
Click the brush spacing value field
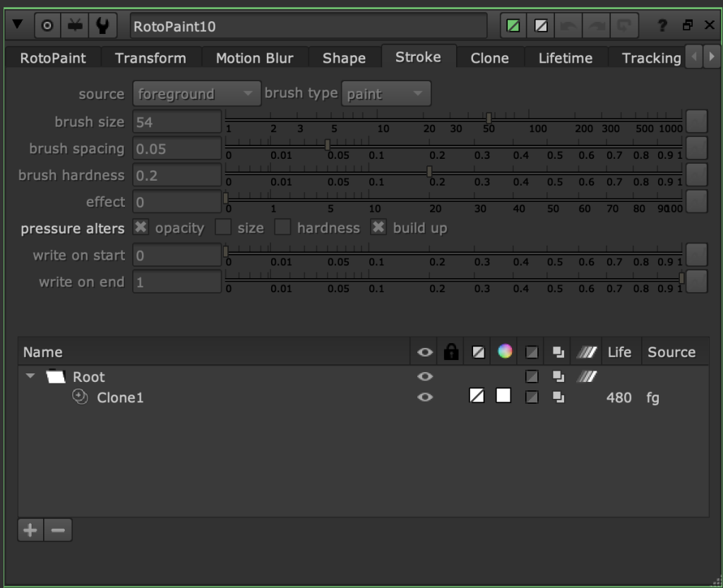click(x=177, y=148)
